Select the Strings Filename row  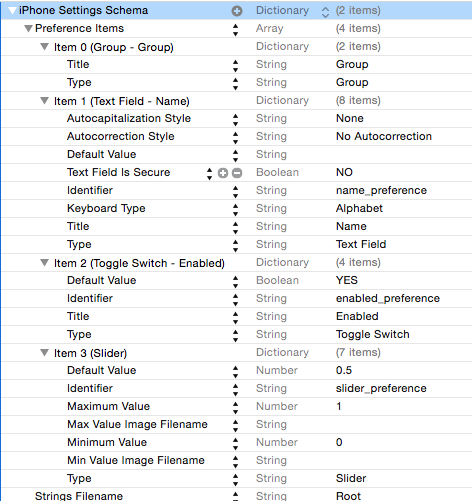(236, 495)
